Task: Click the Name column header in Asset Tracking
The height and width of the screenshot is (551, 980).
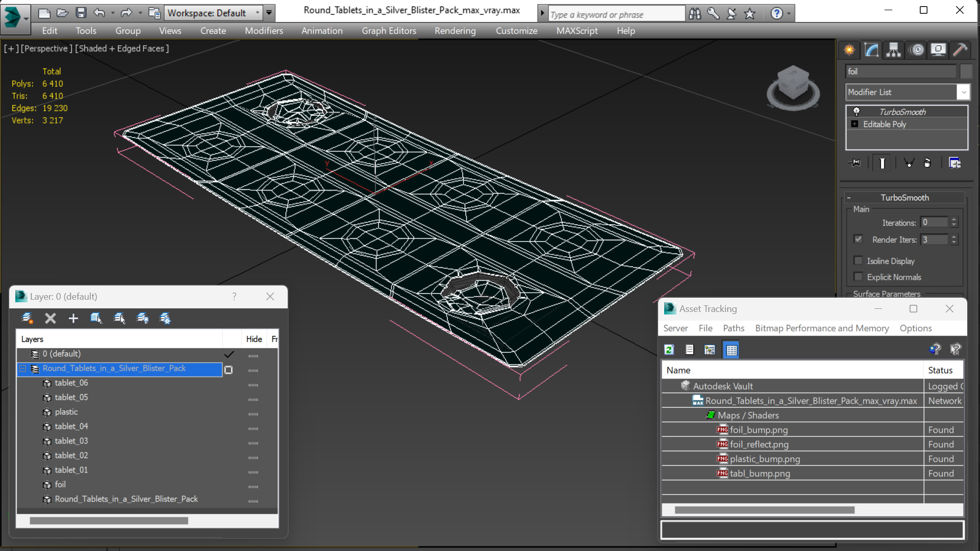Action: [x=792, y=370]
